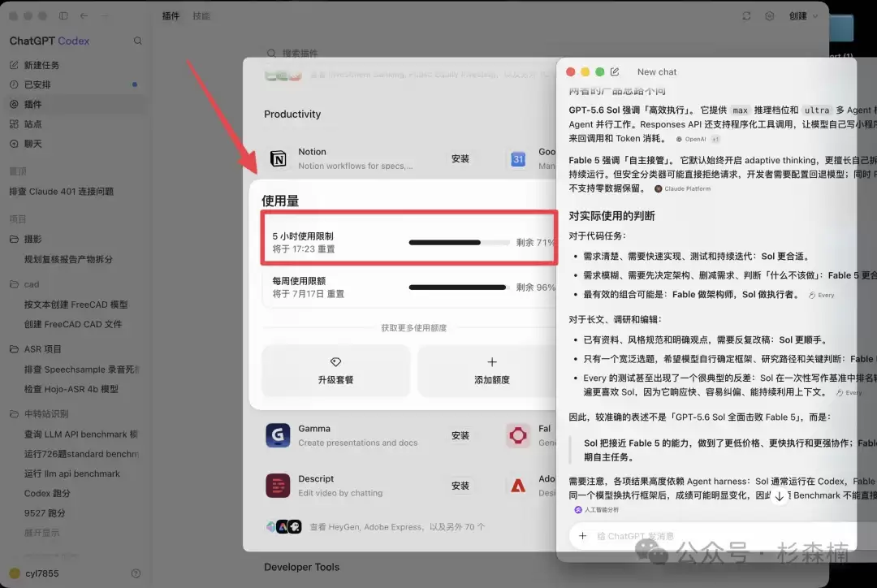Open 规划复核报告产物拆分 task
Screen dimensions: 877x588
(x=68, y=259)
